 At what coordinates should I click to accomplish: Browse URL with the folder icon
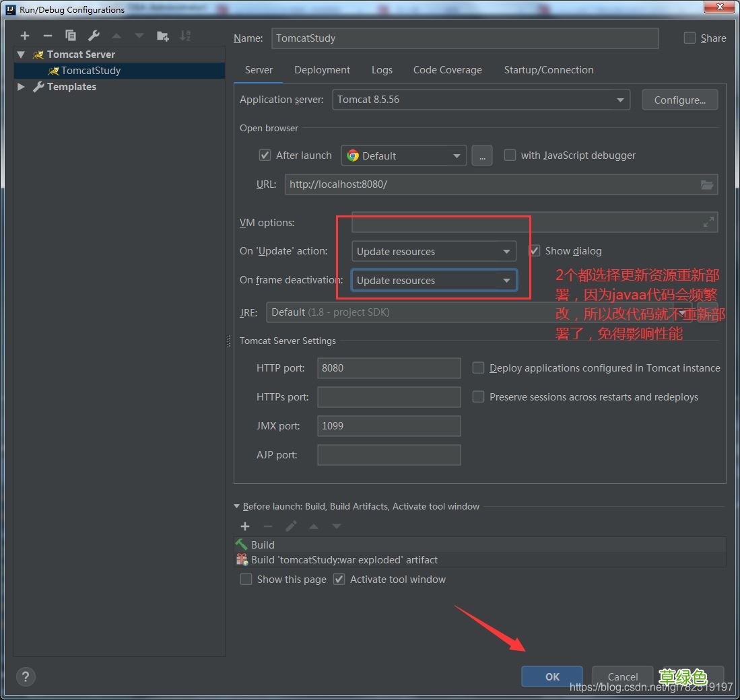(x=706, y=184)
